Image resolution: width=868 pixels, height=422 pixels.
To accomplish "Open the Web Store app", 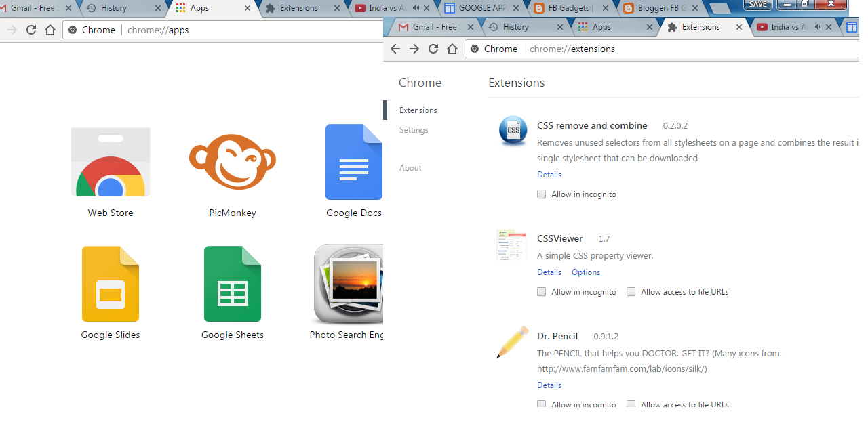I will click(111, 162).
